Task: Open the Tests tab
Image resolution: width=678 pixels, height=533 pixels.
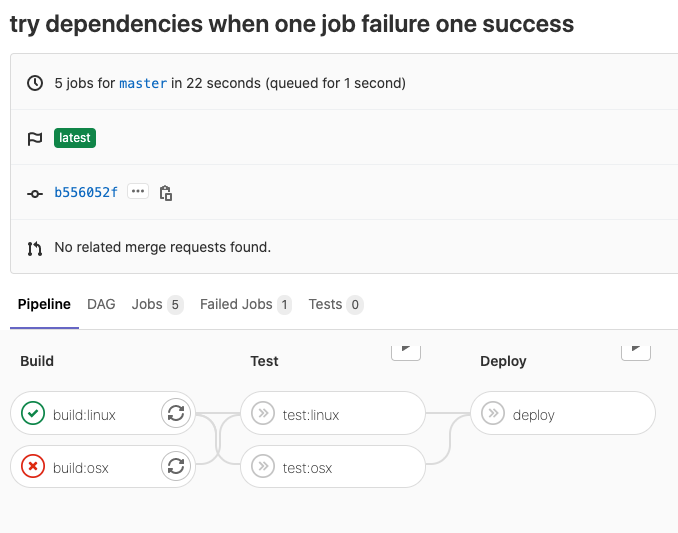Action: coord(335,304)
